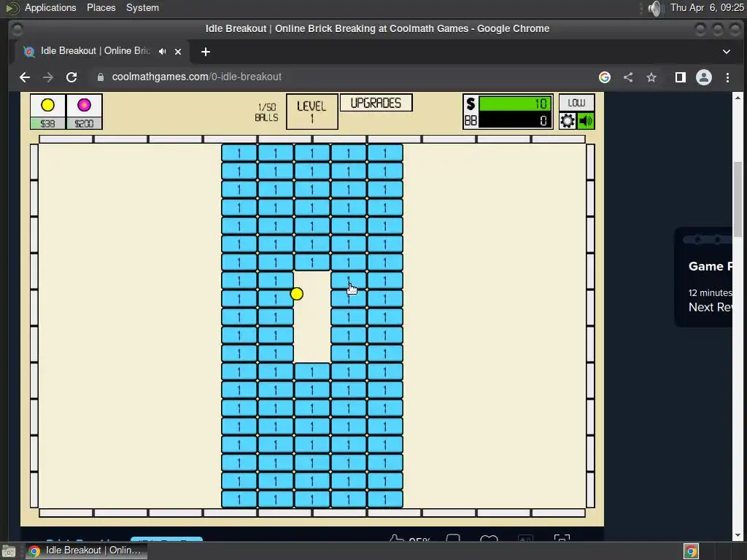Click Chrome icon in bottom-right tray
Screen dimensions: 747x560
click(691, 551)
